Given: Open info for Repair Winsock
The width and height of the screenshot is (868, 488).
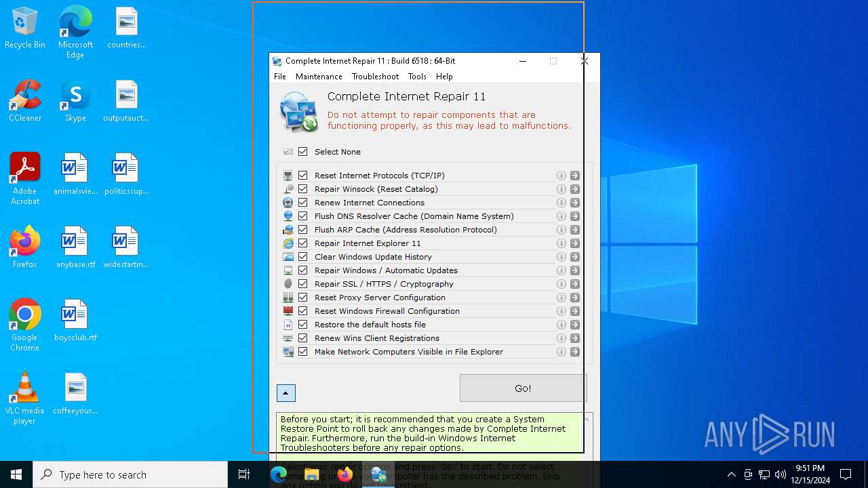Looking at the screenshot, I should point(561,189).
